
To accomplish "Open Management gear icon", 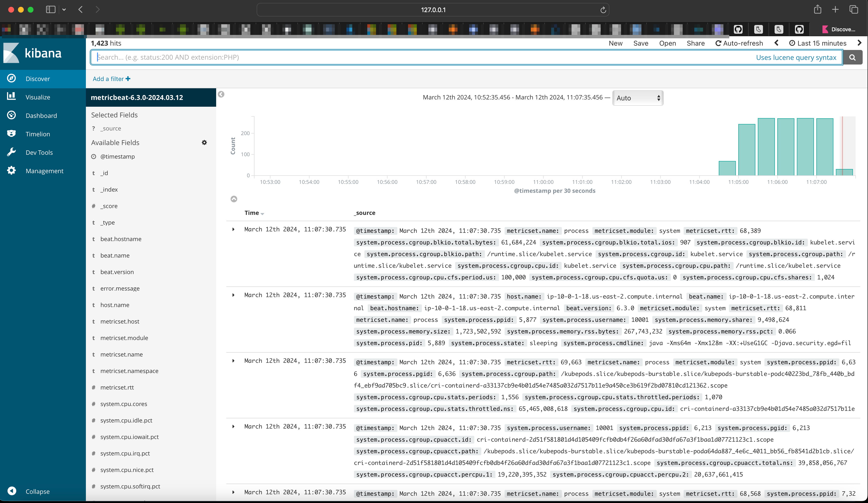I will pos(11,170).
